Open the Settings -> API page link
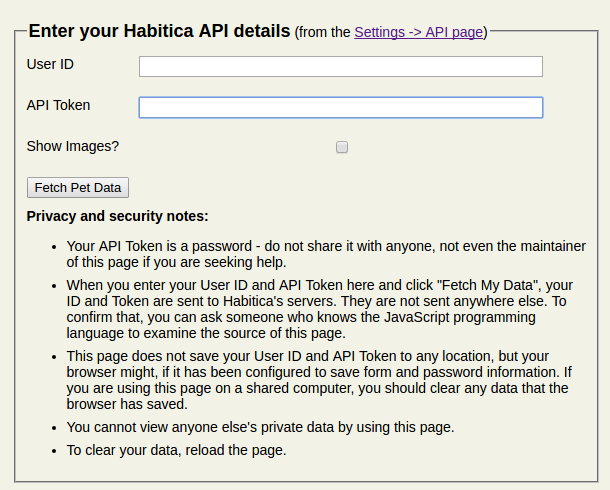 click(x=419, y=32)
